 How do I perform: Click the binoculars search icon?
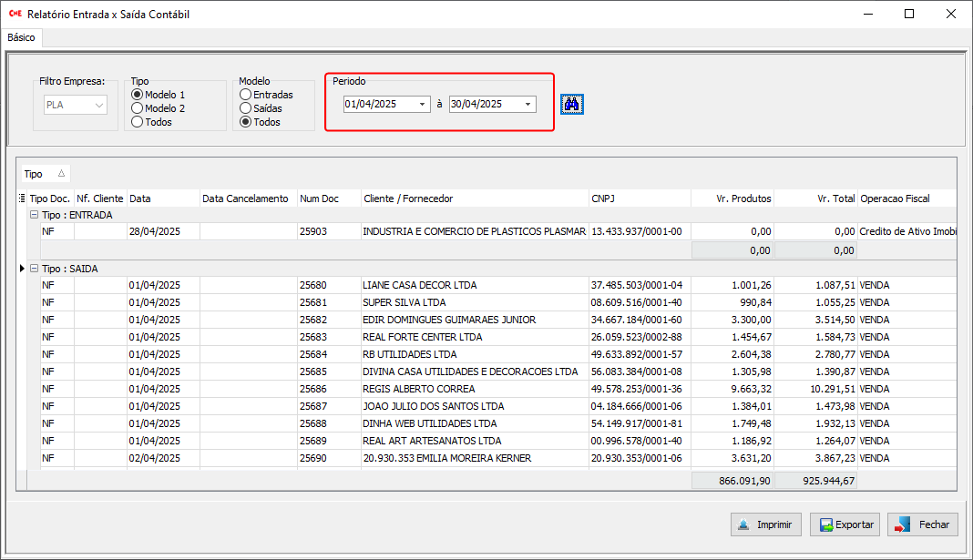(572, 104)
